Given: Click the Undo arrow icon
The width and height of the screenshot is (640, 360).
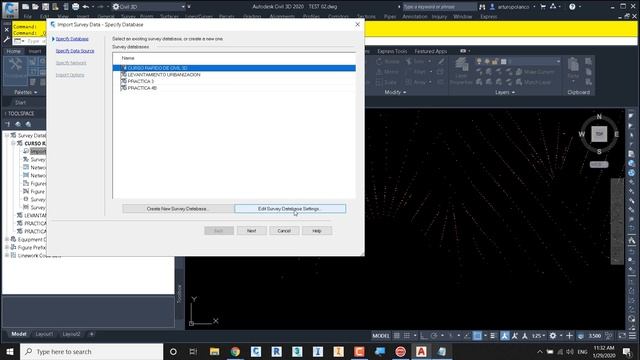Looking at the screenshot, I should [x=85, y=7].
